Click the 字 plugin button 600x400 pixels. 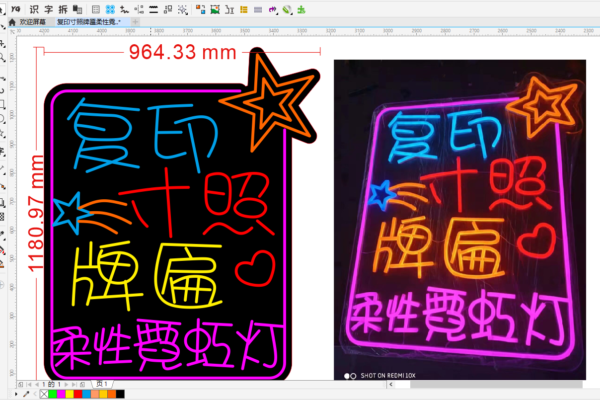[x=49, y=9]
